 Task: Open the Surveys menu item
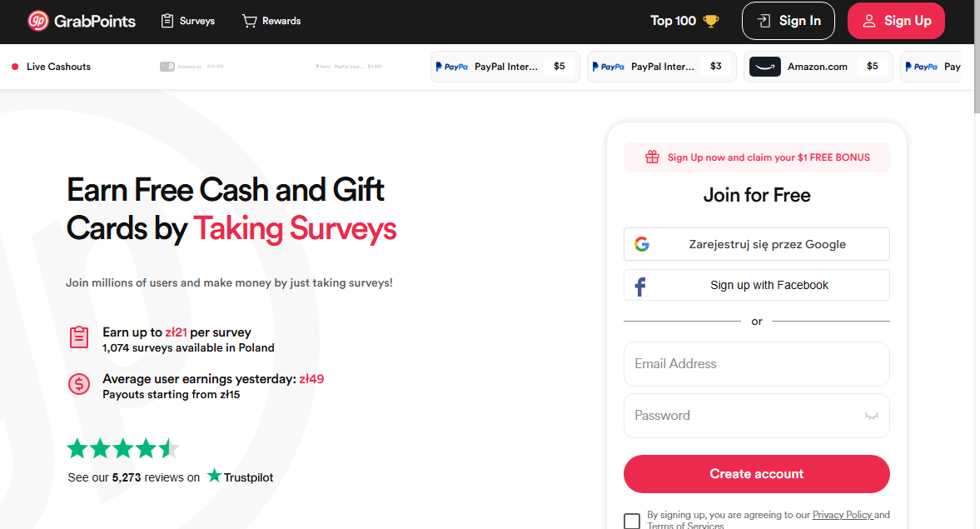click(187, 21)
